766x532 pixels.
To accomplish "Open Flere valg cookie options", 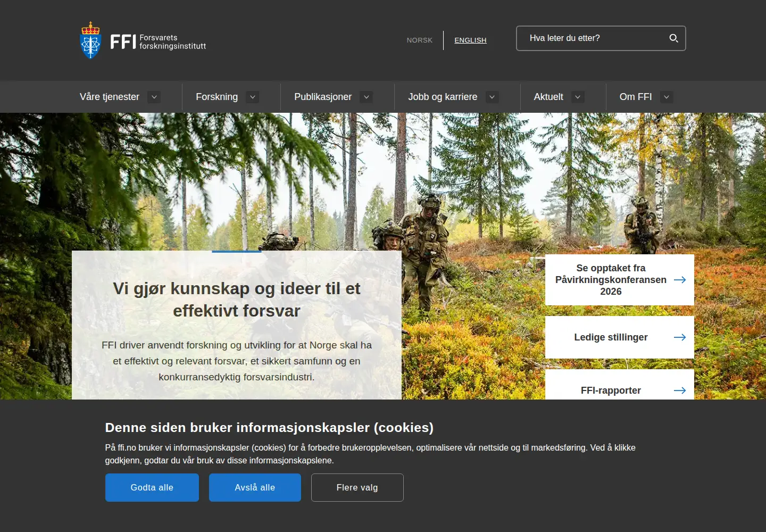I will pyautogui.click(x=357, y=487).
